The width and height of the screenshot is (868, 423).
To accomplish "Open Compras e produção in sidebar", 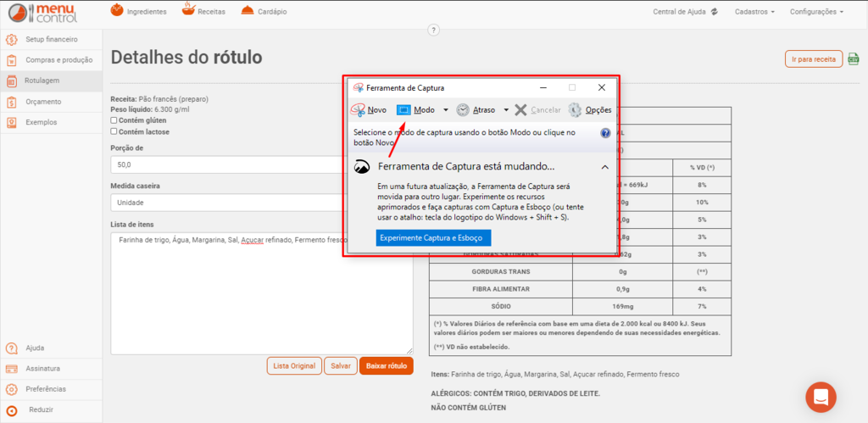I will coord(52,60).
